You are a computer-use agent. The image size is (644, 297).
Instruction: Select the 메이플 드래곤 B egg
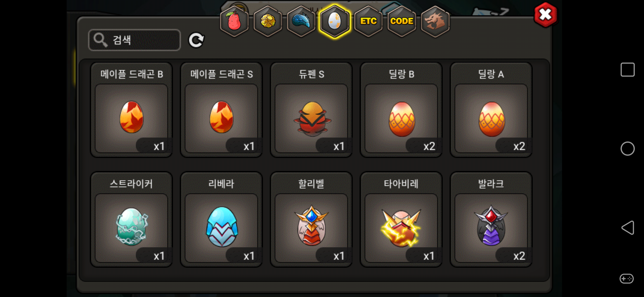131,110
